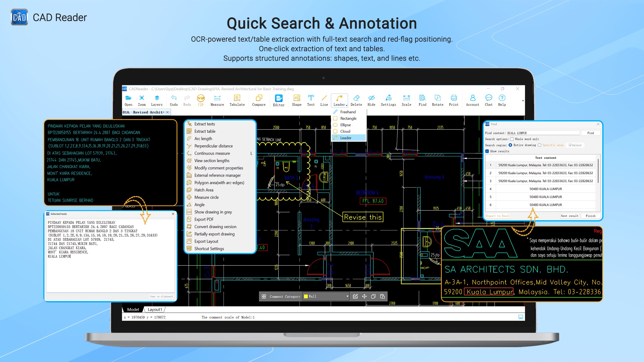Pick the Line annotation tool
The height and width of the screenshot is (362, 644).
point(324,100)
